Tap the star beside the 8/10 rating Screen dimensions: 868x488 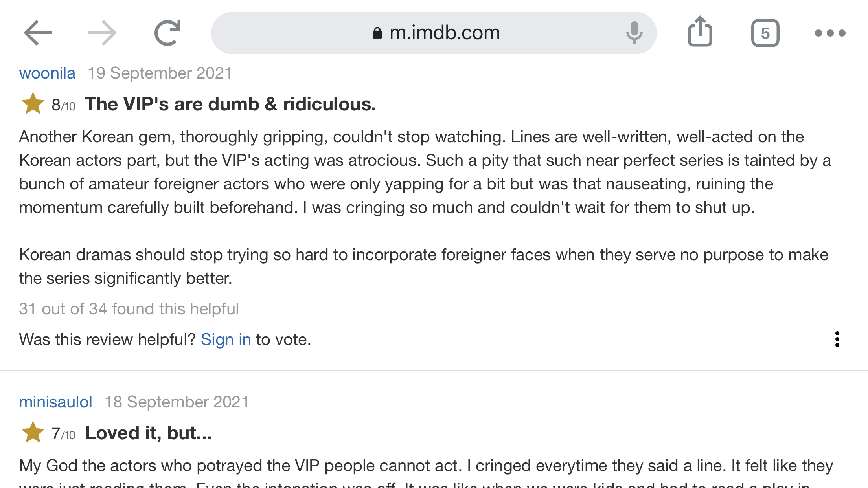(33, 104)
